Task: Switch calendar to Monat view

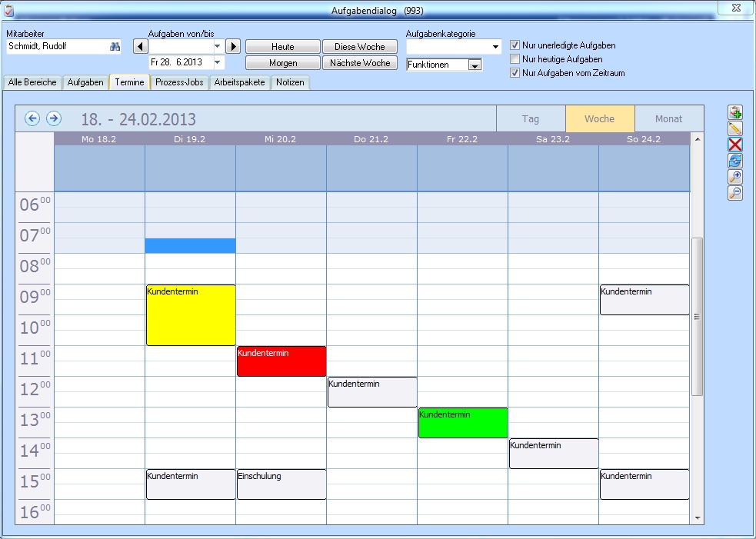Action: click(x=668, y=118)
